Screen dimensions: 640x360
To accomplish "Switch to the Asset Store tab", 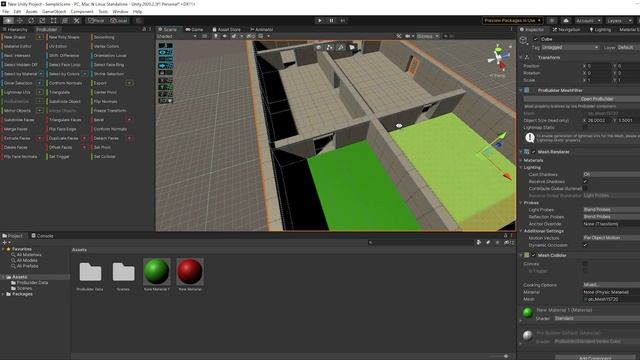I will tap(227, 29).
